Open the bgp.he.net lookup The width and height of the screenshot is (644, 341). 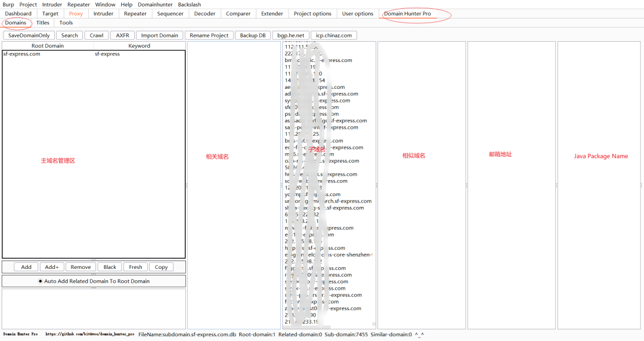pyautogui.click(x=291, y=35)
